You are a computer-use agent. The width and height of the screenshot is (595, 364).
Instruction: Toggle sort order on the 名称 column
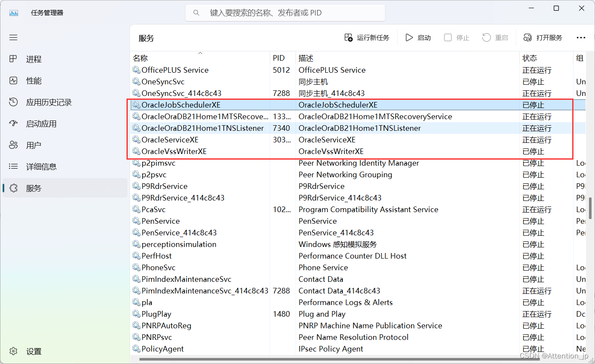139,58
